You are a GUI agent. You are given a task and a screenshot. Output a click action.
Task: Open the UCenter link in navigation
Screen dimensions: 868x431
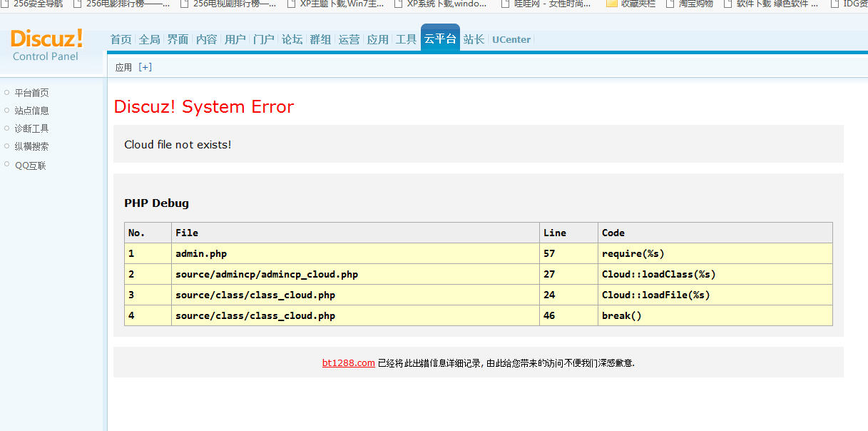pos(511,39)
